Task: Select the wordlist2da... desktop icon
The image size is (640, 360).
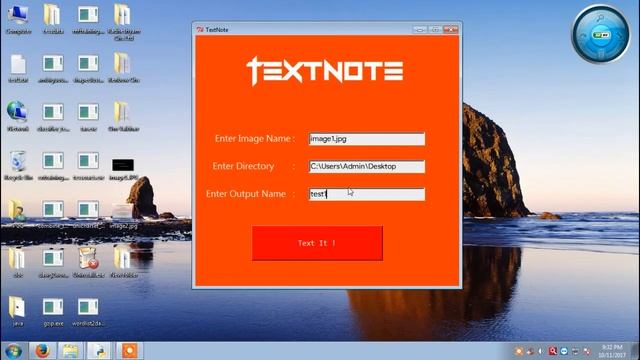Action: point(88,312)
